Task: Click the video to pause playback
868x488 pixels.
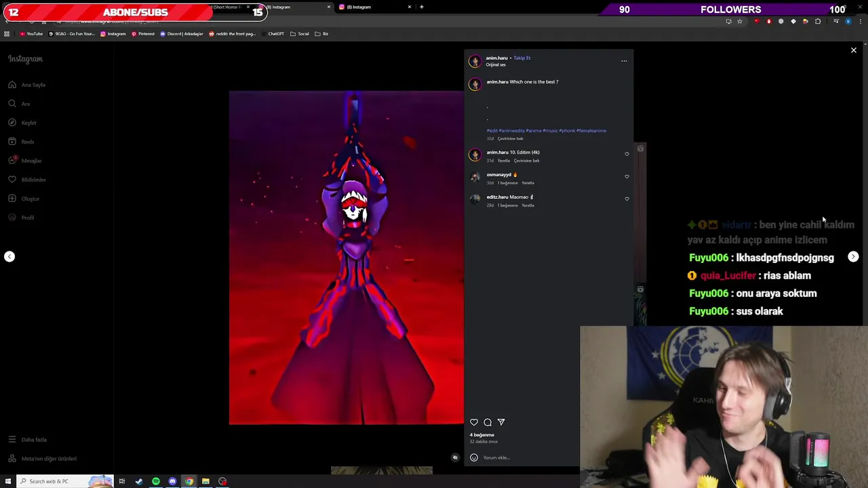Action: pos(347,258)
